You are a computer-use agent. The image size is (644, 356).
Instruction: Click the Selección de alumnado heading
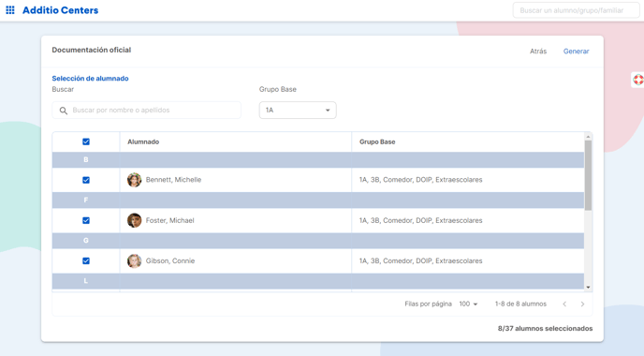(x=91, y=79)
